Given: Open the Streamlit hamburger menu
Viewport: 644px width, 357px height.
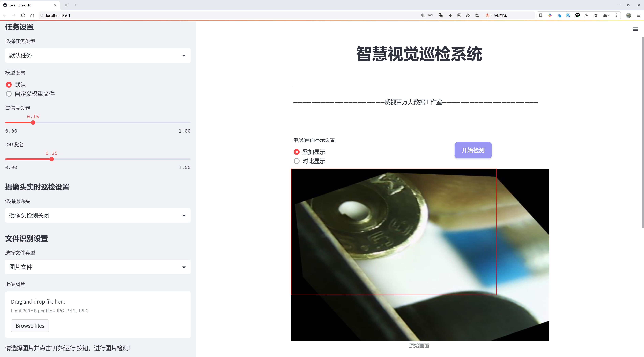Looking at the screenshot, I should pyautogui.click(x=635, y=29).
